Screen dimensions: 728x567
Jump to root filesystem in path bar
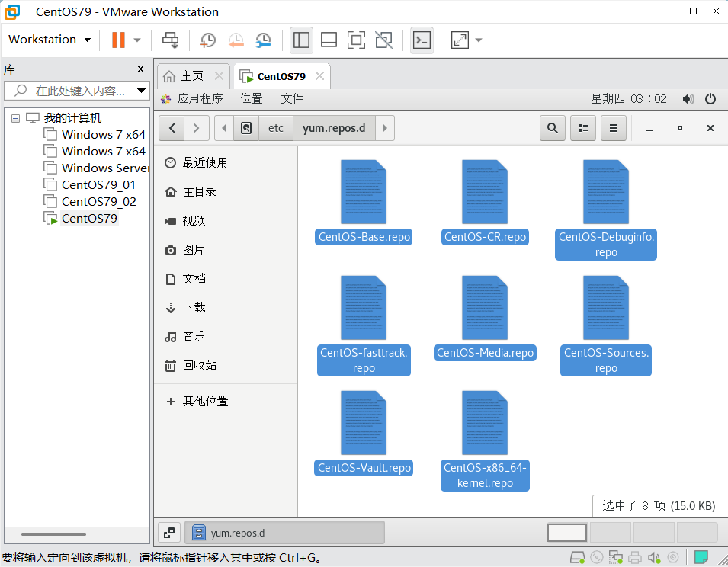pyautogui.click(x=246, y=128)
